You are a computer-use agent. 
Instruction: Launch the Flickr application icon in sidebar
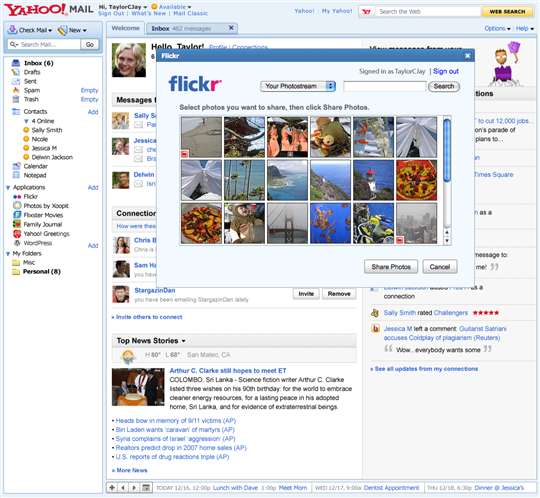17,196
